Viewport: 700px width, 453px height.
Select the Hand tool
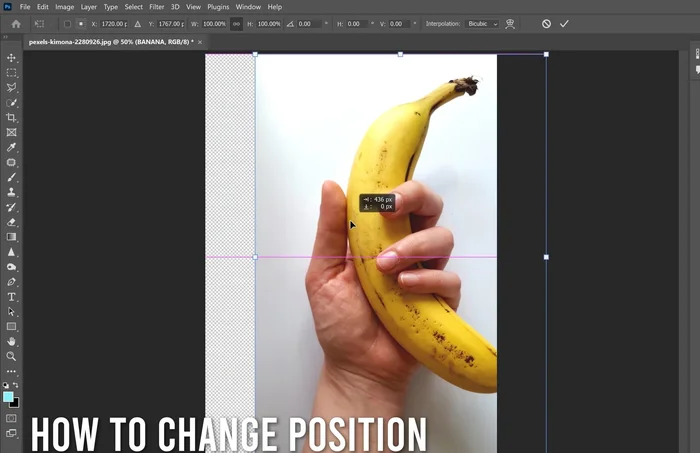12,341
